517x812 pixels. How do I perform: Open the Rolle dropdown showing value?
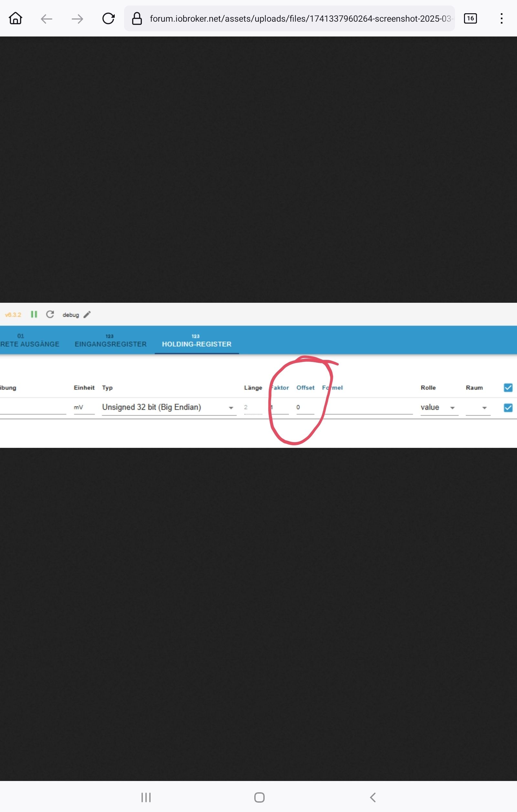pyautogui.click(x=439, y=407)
